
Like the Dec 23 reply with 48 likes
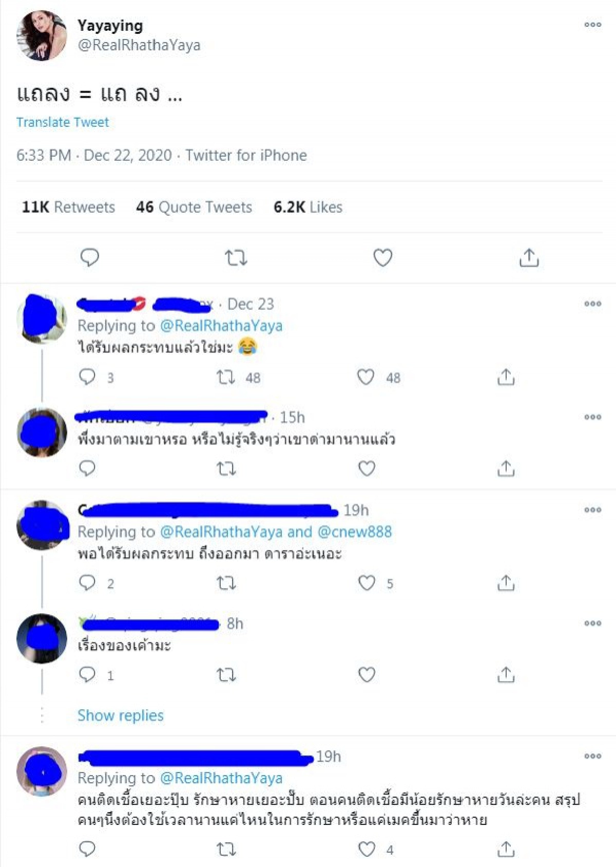pos(365,378)
